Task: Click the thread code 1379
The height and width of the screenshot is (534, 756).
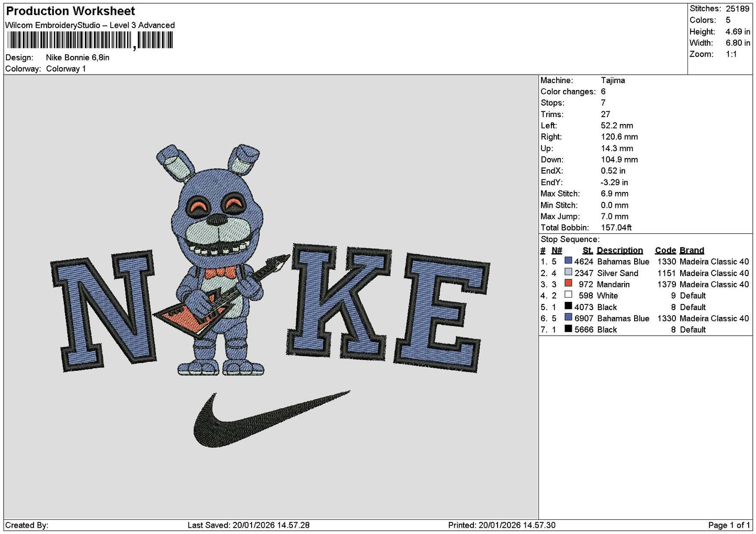Action: point(667,284)
